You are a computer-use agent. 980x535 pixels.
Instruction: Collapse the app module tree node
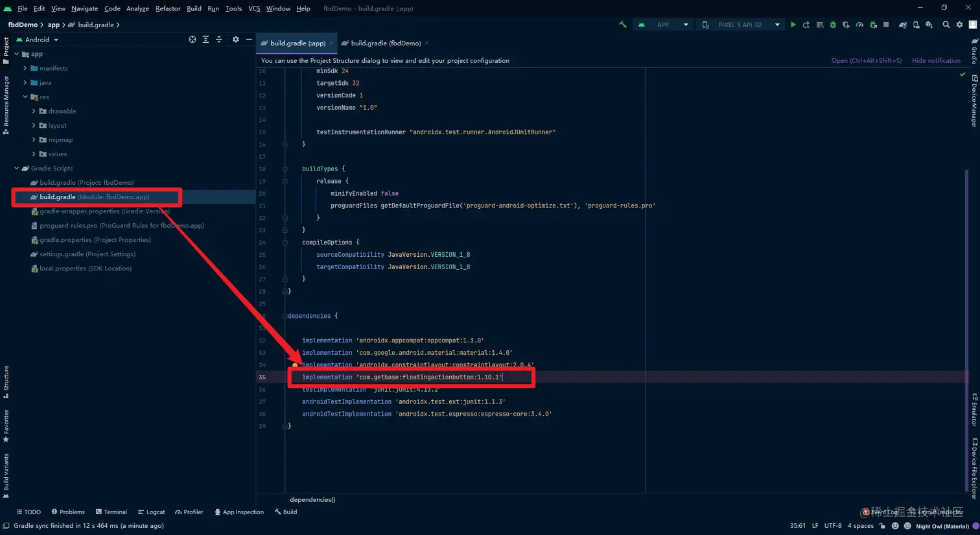pyautogui.click(x=17, y=54)
